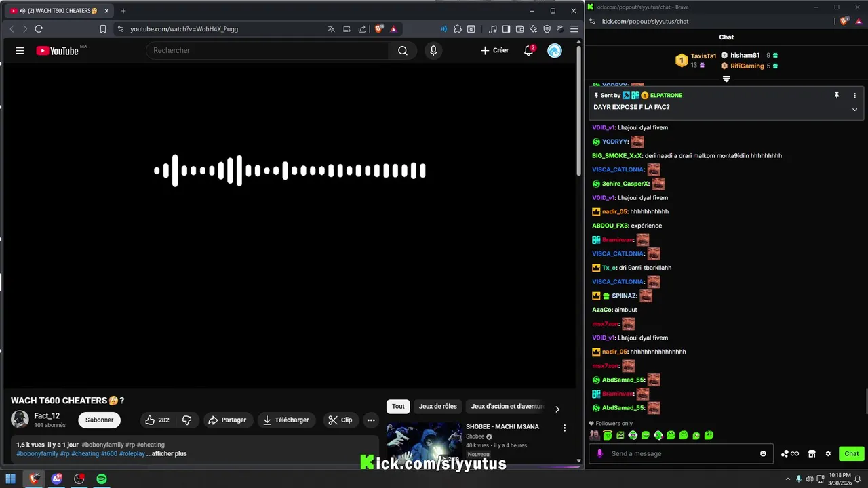The image size is (868, 488).
Task: Open Brave VPN shield icon
Action: coord(547,29)
